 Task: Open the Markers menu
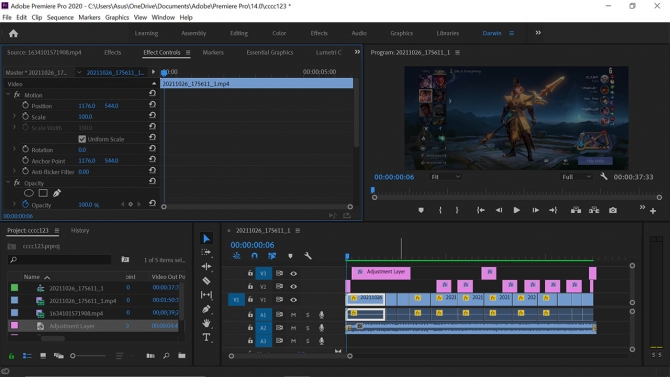pyautogui.click(x=89, y=18)
